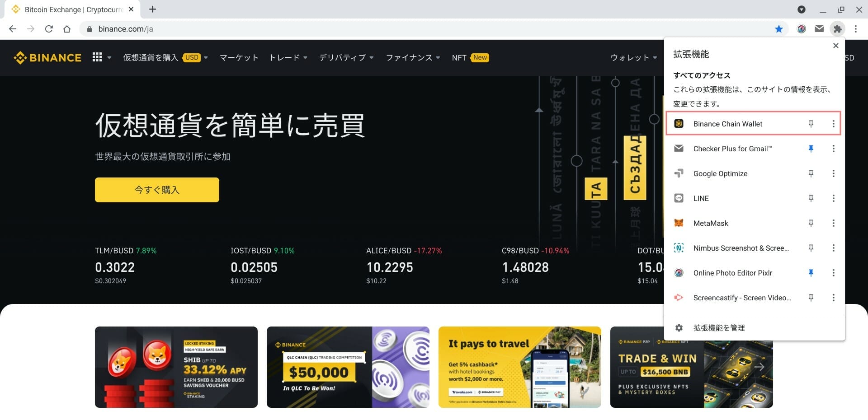
Task: Click the address bar URL
Action: click(126, 29)
